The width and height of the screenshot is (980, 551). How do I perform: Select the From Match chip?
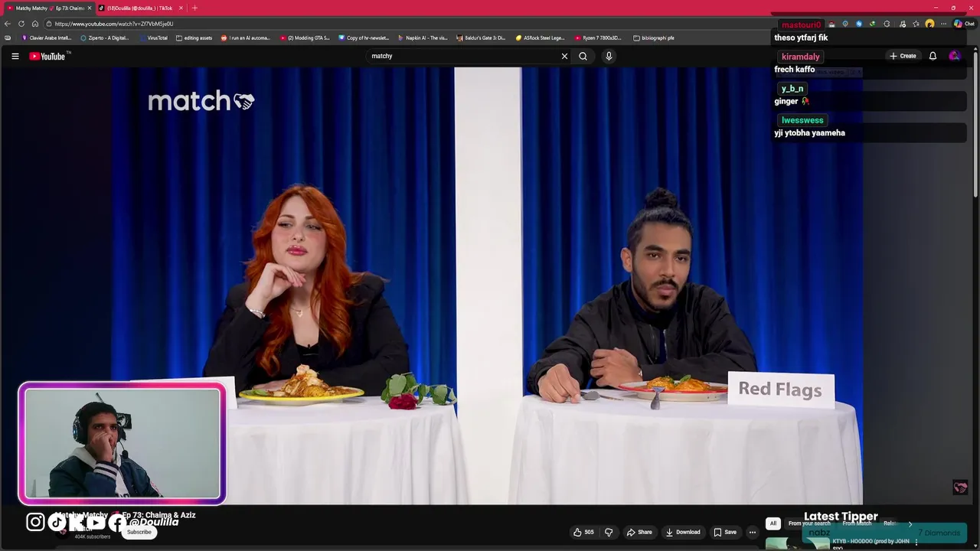pyautogui.click(x=857, y=523)
